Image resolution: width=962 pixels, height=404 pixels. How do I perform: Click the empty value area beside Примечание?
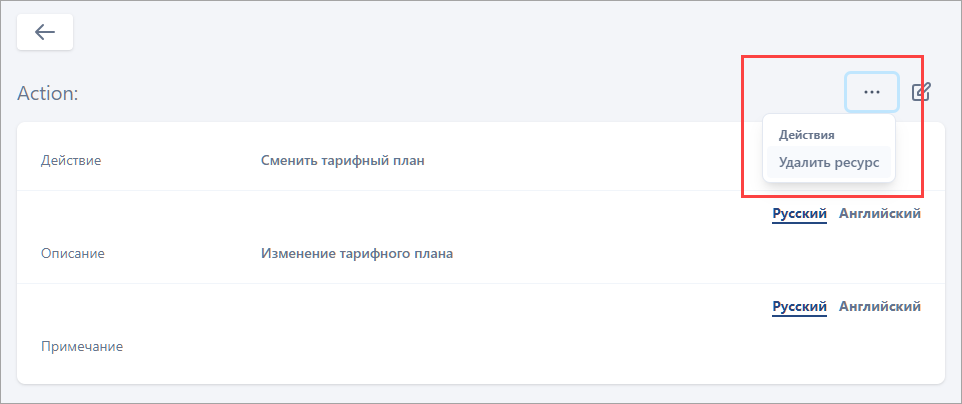pos(500,346)
